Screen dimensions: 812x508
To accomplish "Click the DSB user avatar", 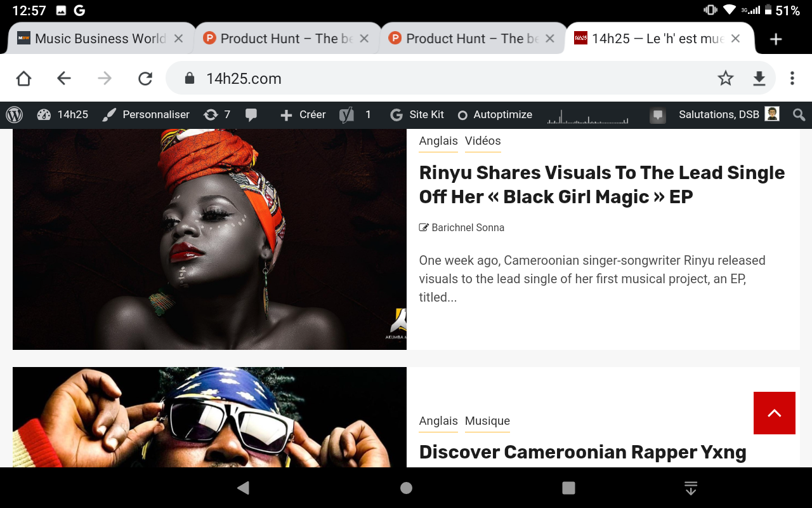I will (772, 114).
